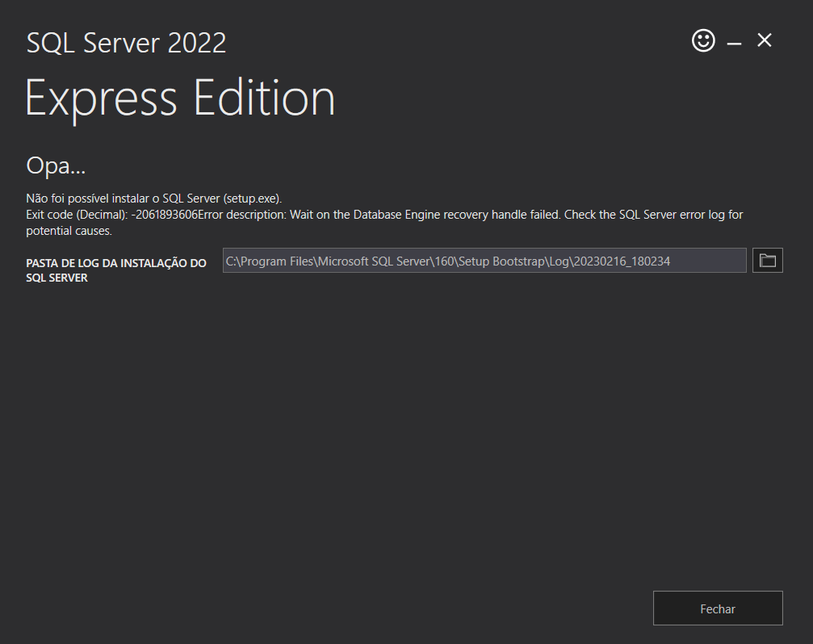Click the 'Não foi possível instalar' message
The width and height of the screenshot is (813, 644).
[154, 199]
